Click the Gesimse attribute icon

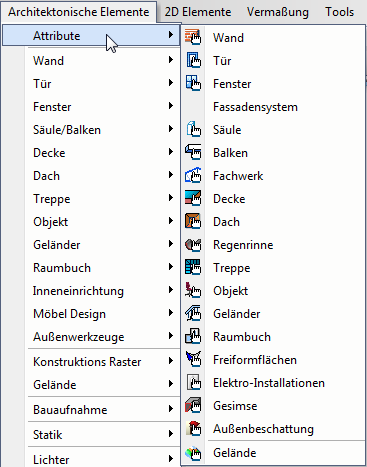pos(193,406)
